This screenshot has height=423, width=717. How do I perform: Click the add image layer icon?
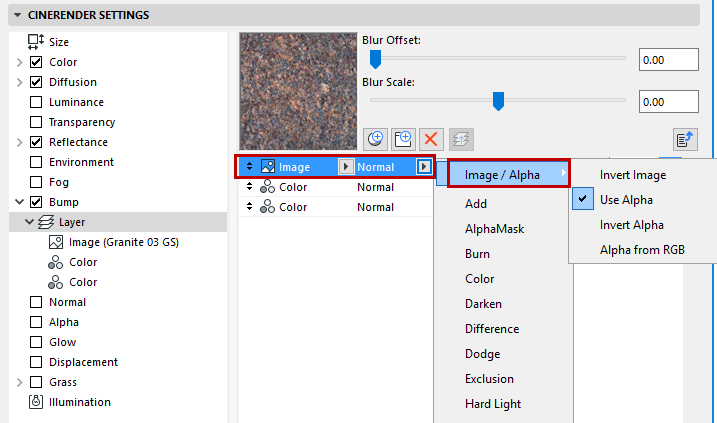click(x=403, y=139)
